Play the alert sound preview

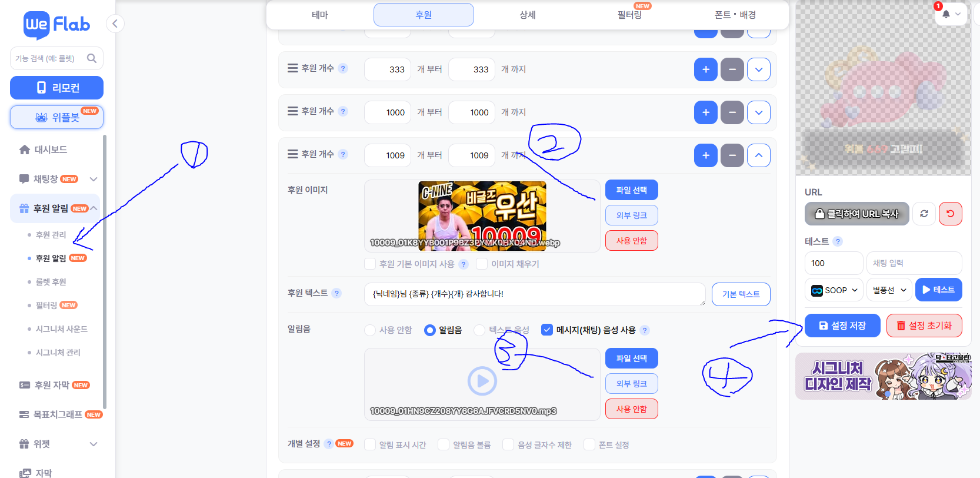click(482, 381)
